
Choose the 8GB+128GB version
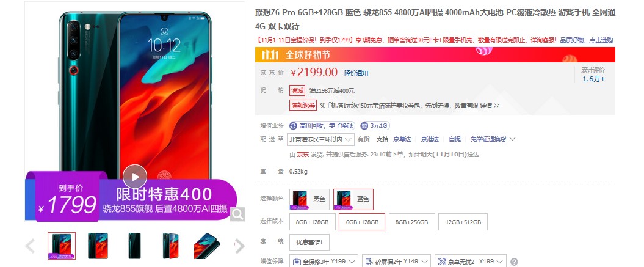point(312,222)
